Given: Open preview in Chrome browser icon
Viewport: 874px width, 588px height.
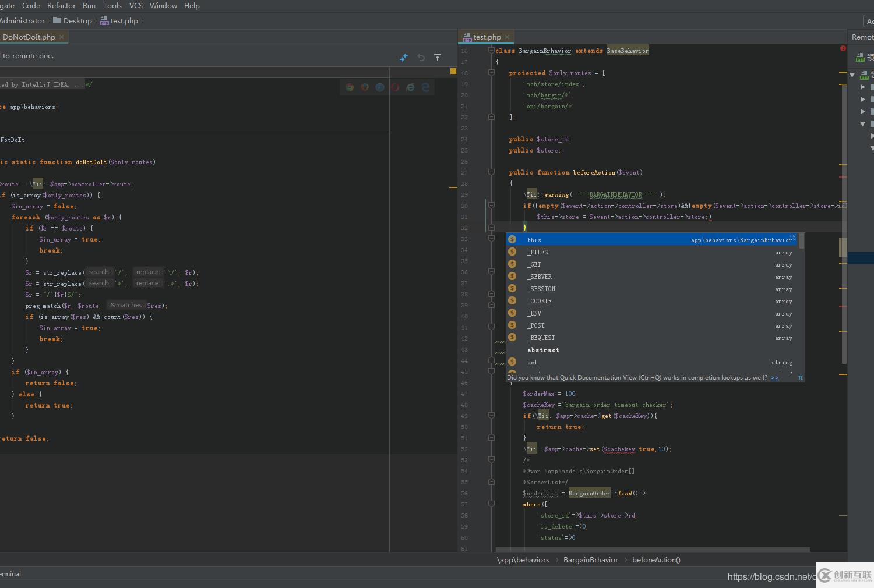Looking at the screenshot, I should [x=350, y=87].
